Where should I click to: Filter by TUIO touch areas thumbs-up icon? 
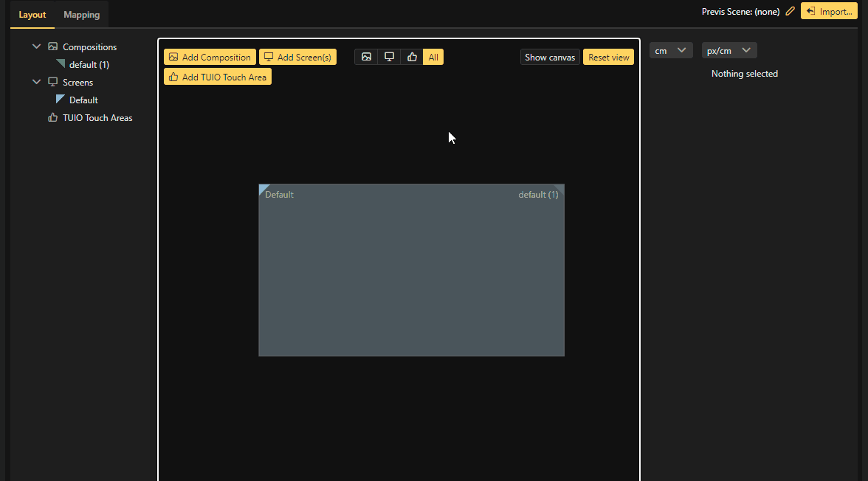point(412,57)
